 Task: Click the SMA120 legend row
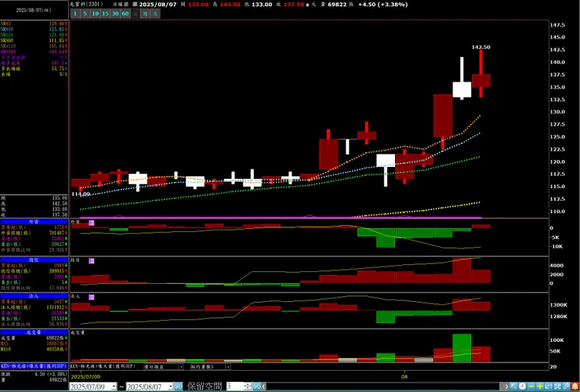(x=34, y=46)
